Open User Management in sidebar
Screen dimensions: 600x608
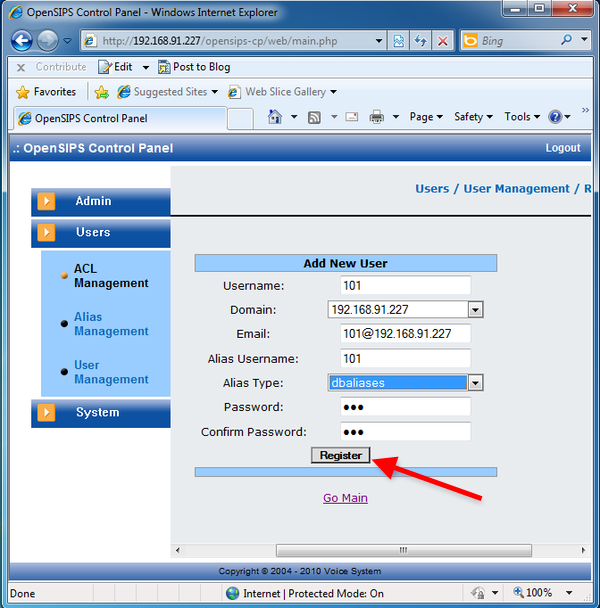tap(111, 372)
